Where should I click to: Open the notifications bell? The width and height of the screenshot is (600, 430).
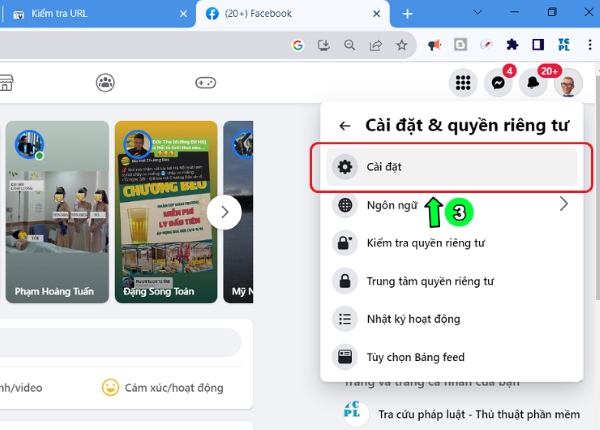[x=533, y=83]
